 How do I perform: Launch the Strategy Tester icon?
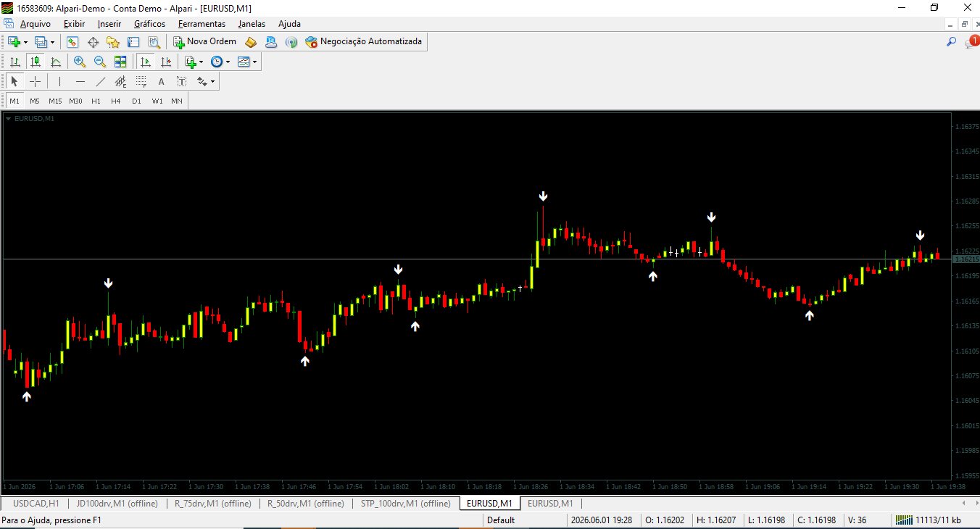coord(154,42)
